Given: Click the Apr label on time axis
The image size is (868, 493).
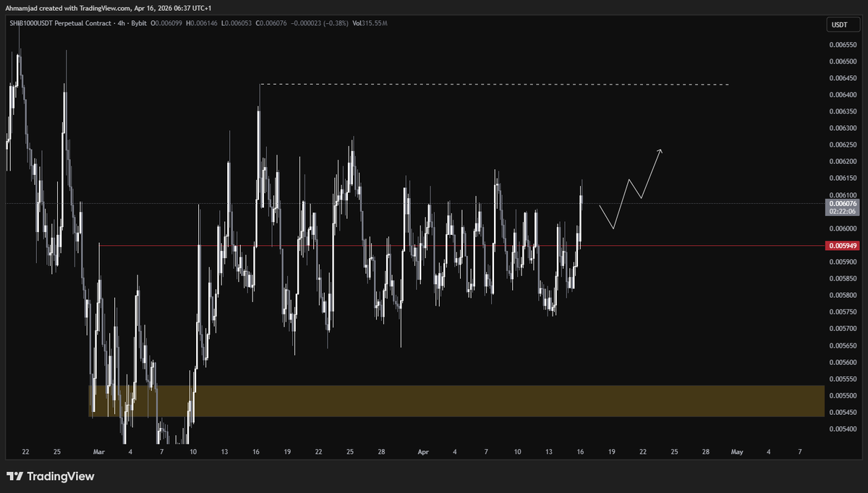Looking at the screenshot, I should click(x=423, y=452).
